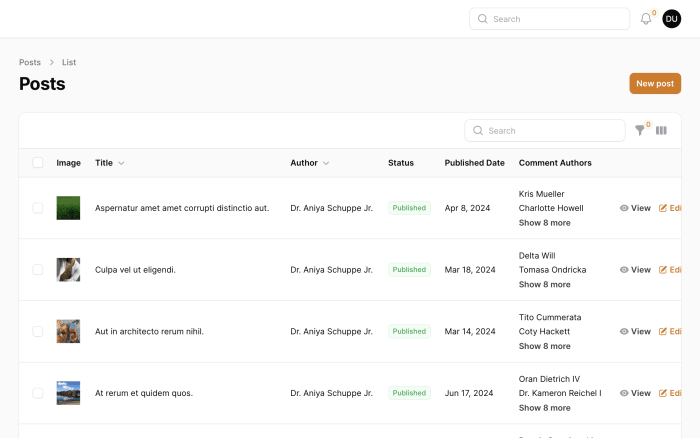Click title Culpa vel ut eligendi.
The width and height of the screenshot is (700, 438).
point(135,270)
